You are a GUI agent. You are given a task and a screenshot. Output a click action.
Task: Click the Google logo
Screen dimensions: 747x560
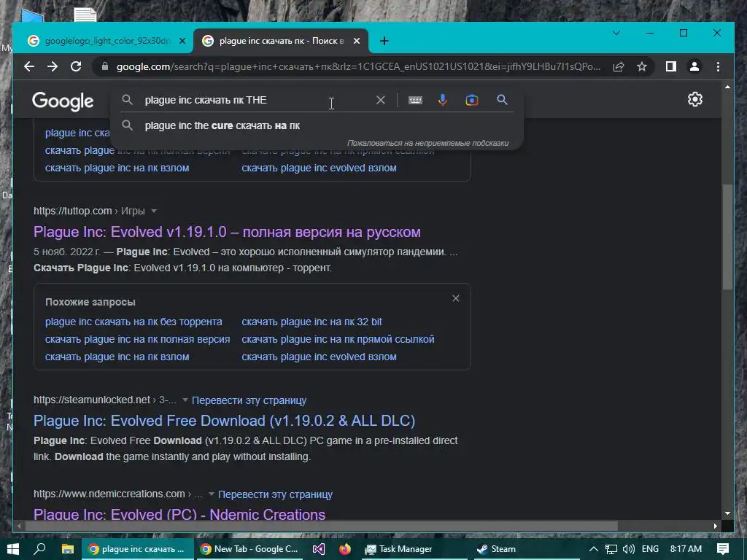tap(63, 101)
